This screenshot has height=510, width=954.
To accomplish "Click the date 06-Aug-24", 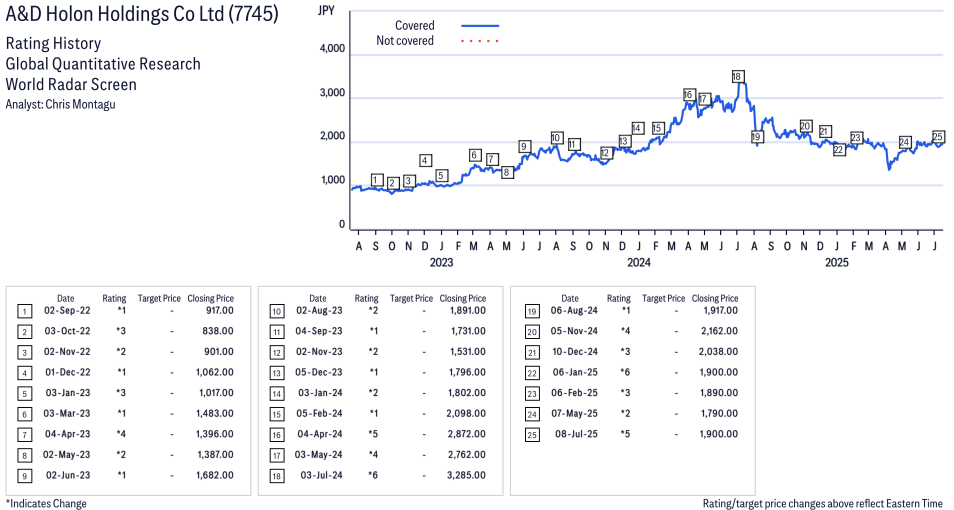I will tap(574, 310).
